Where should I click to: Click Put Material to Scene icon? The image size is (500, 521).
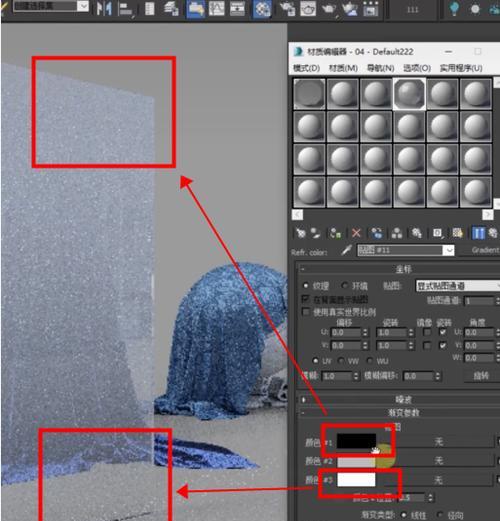point(315,233)
